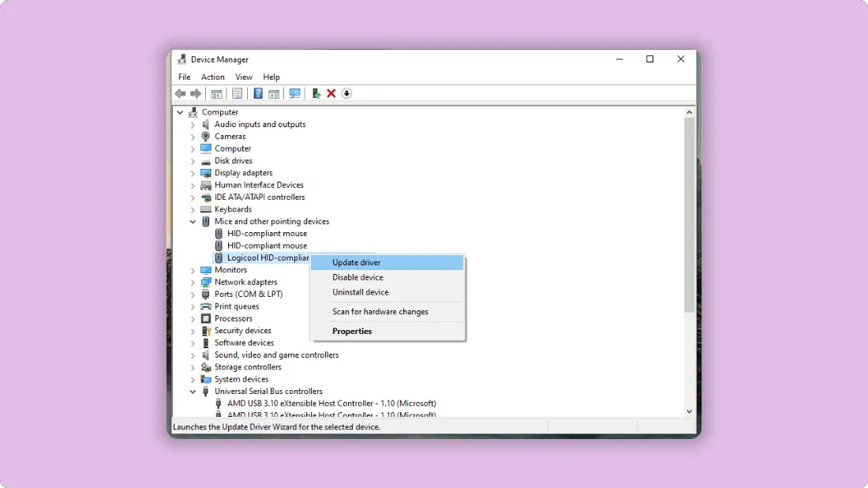
Task: Click the Forward arrow in the toolbar
Action: coord(196,94)
